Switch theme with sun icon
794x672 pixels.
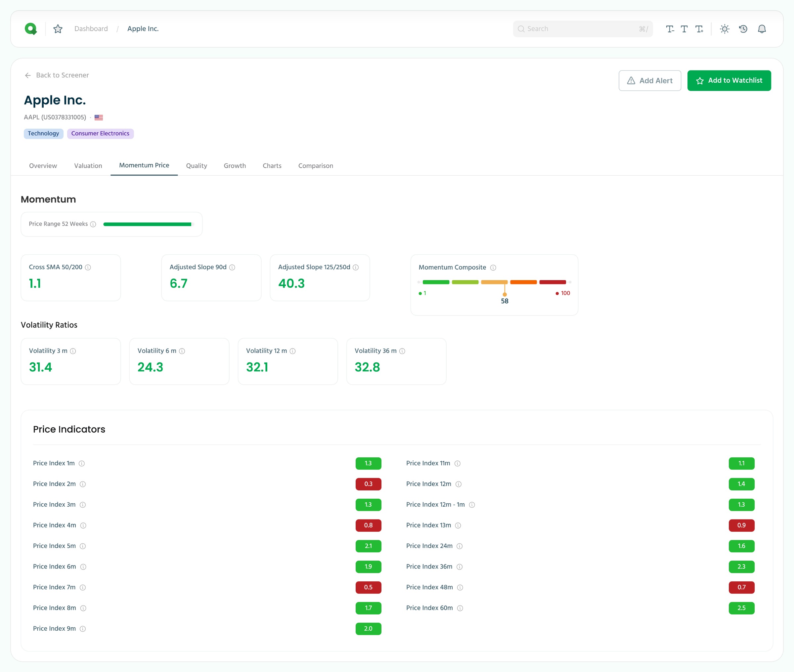tap(725, 29)
